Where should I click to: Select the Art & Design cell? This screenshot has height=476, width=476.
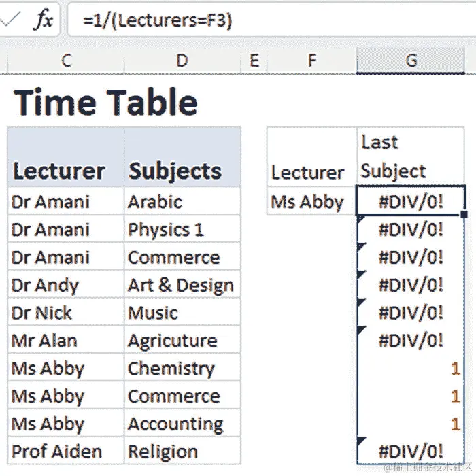click(181, 285)
